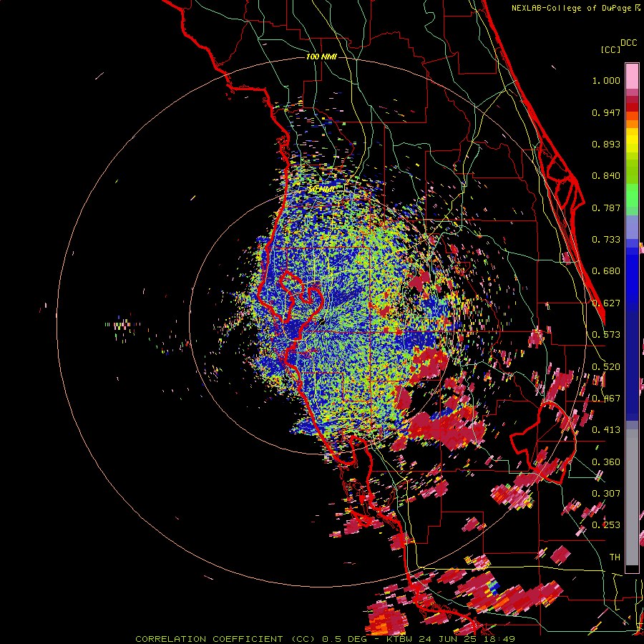The height and width of the screenshot is (644, 644).
Task: Select the 0.360 legend value
Action: point(606,462)
